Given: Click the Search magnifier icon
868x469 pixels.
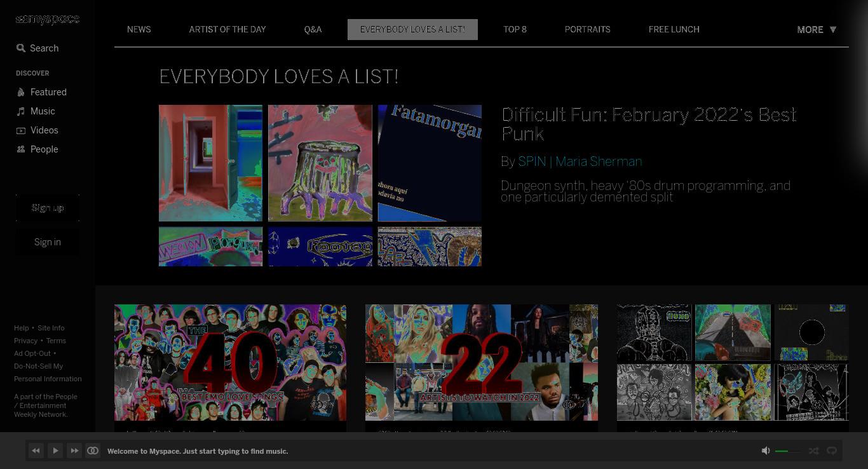Looking at the screenshot, I should point(21,48).
